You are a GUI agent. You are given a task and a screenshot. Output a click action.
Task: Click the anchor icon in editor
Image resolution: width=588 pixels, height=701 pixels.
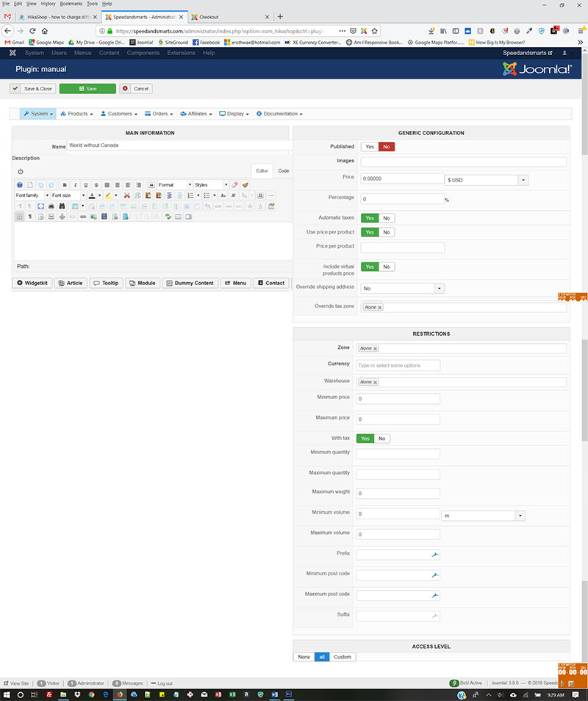tap(62, 217)
